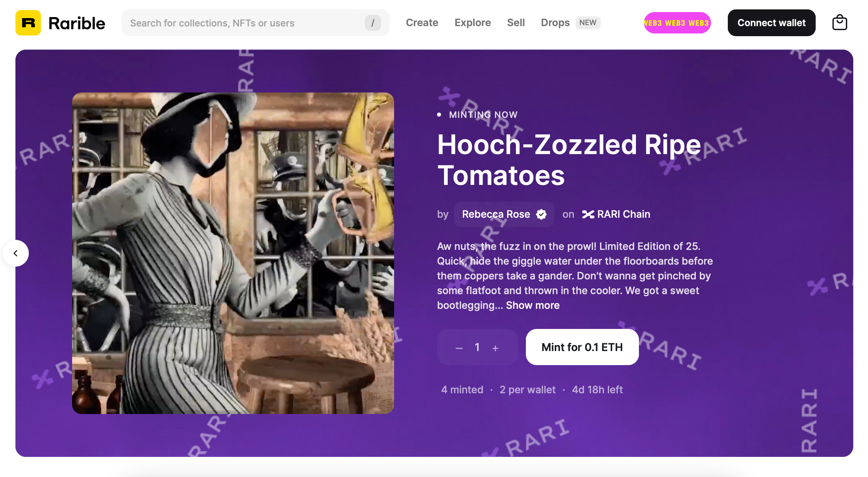Open the shopping bag cart icon

[839, 23]
